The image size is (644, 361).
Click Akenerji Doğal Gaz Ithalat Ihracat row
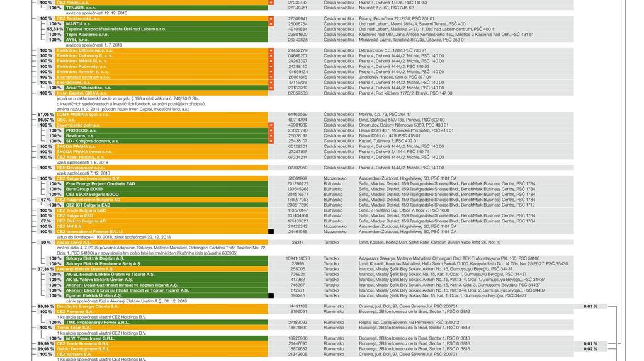coord(166,285)
